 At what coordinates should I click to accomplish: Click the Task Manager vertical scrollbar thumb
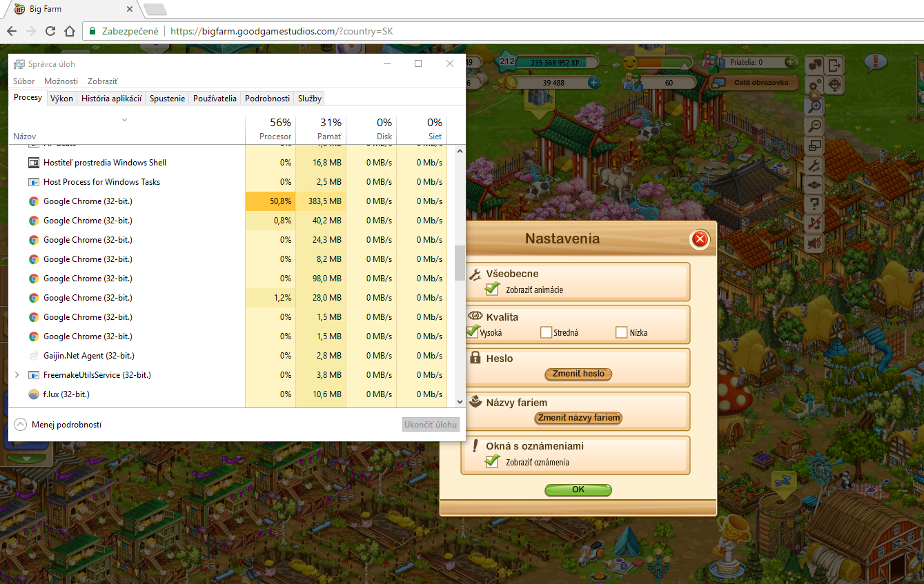pyautogui.click(x=459, y=263)
